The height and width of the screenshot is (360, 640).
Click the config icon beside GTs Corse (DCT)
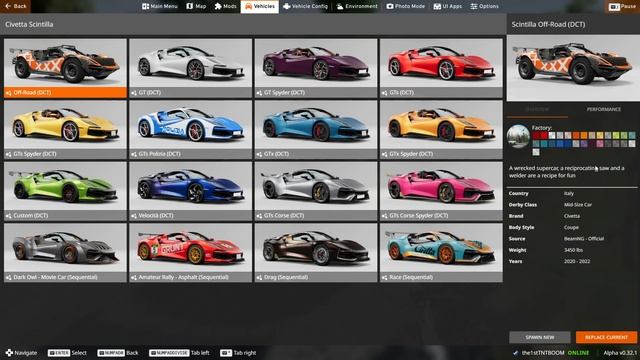(259, 216)
